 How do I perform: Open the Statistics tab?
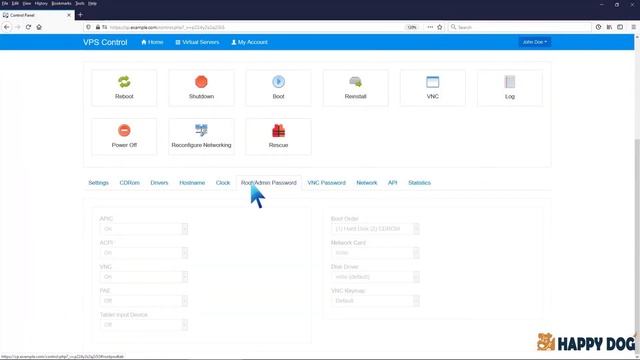tap(419, 182)
